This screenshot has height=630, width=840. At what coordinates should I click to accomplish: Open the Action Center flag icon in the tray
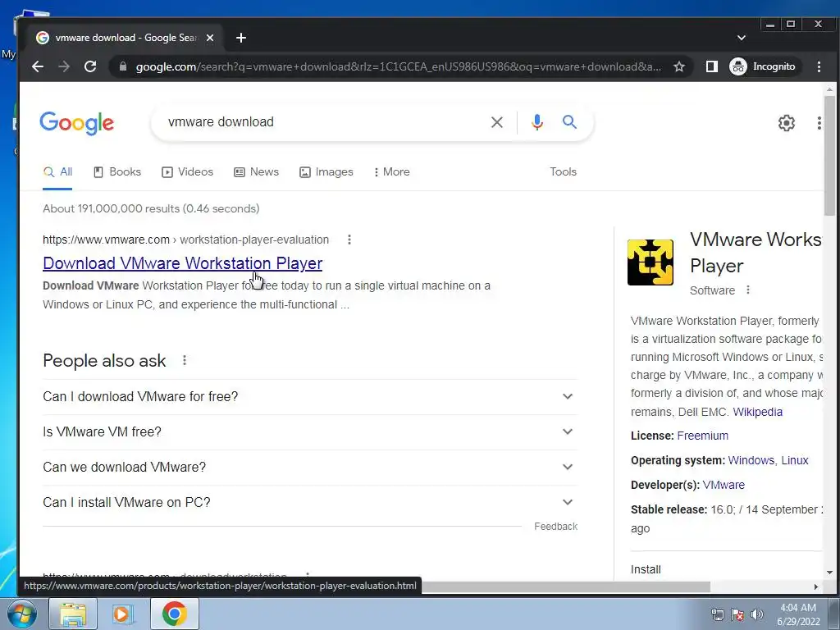737,614
